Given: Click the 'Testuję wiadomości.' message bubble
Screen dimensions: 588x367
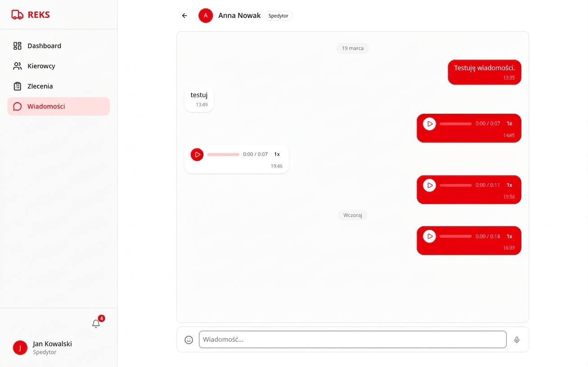Looking at the screenshot, I should click(x=484, y=72).
